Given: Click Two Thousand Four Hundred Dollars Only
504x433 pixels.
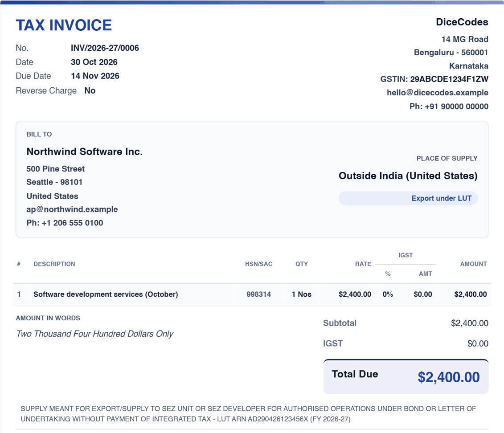Looking at the screenshot, I should pyautogui.click(x=95, y=334).
